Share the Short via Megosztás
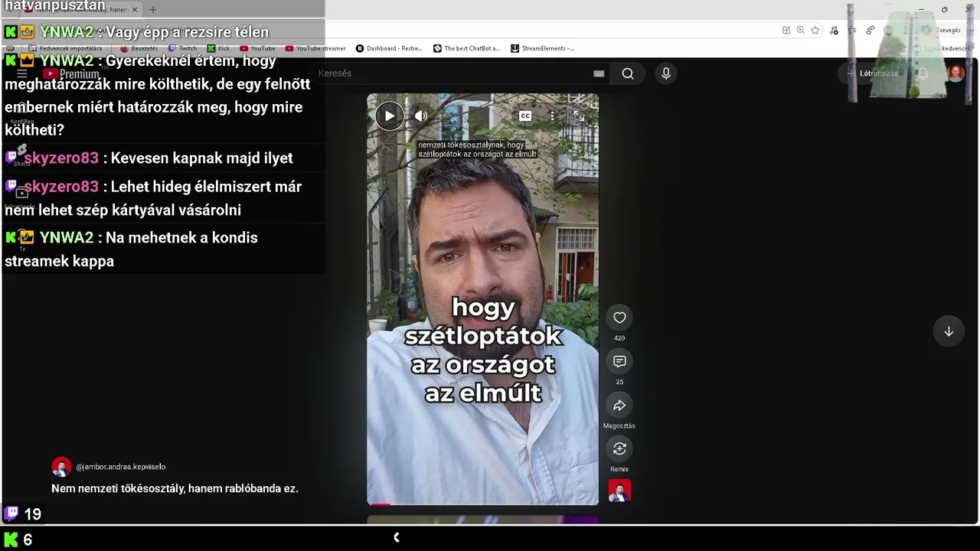Viewport: 980px width, 551px height. pos(619,405)
